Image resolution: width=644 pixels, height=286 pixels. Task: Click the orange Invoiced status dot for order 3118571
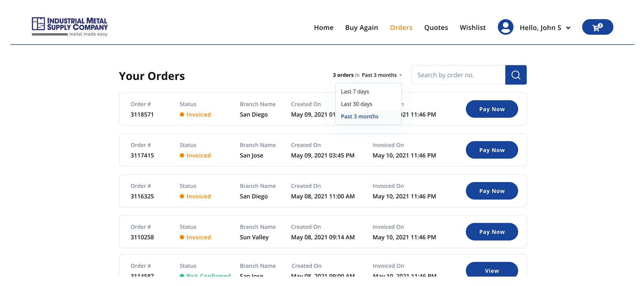182,115
